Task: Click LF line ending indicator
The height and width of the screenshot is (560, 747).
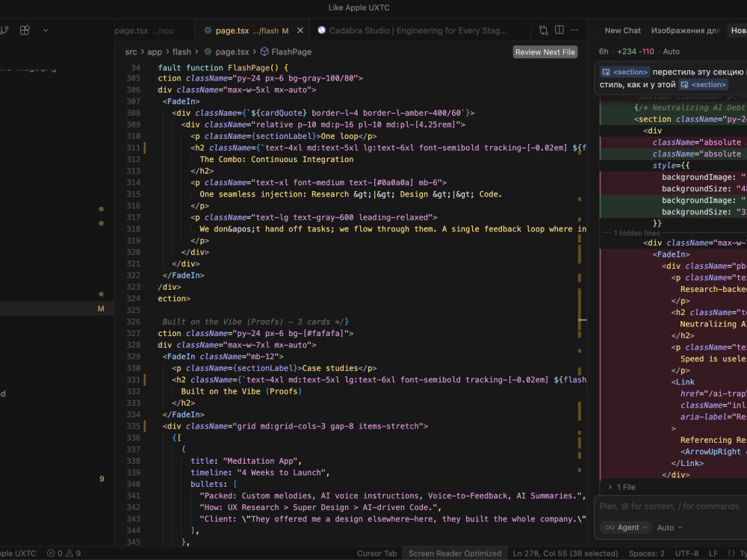Action: pyautogui.click(x=713, y=553)
